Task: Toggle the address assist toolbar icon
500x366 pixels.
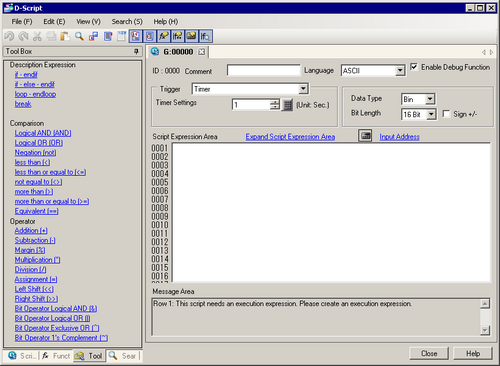Action: (191, 36)
